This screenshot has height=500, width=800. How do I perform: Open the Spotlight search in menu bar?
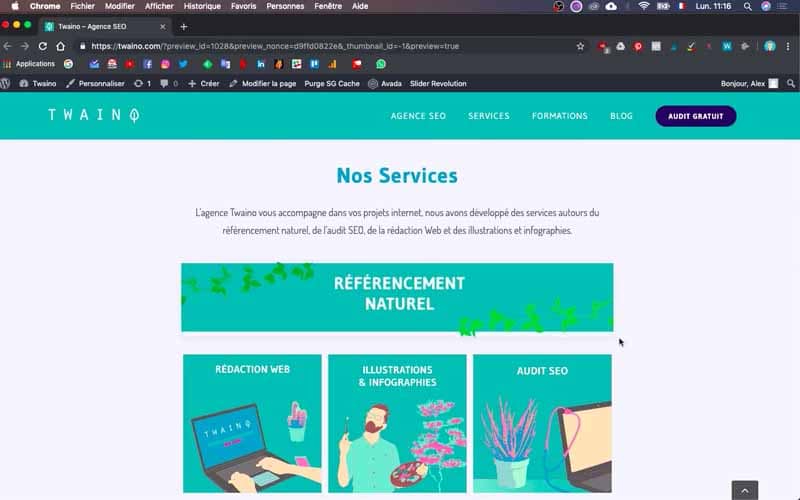click(x=747, y=6)
